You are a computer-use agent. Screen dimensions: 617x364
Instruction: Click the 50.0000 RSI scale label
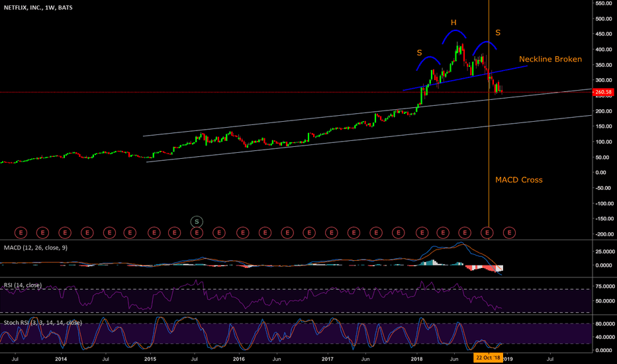click(x=604, y=301)
